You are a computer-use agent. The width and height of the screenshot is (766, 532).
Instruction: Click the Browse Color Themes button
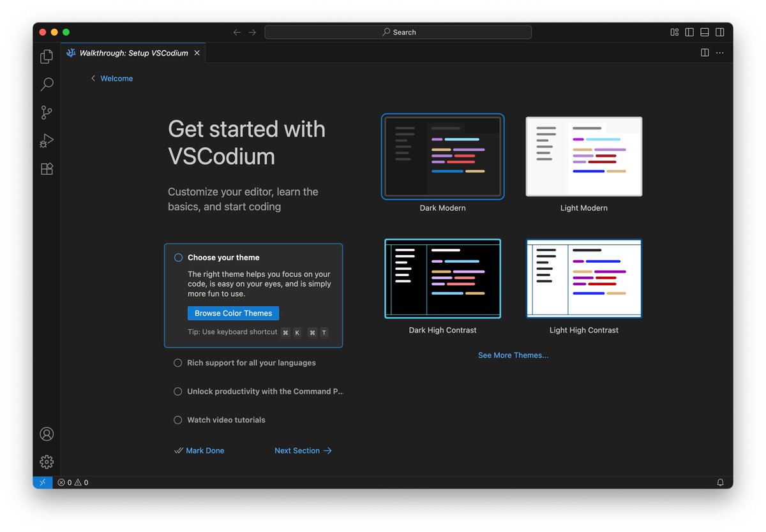[x=233, y=313]
